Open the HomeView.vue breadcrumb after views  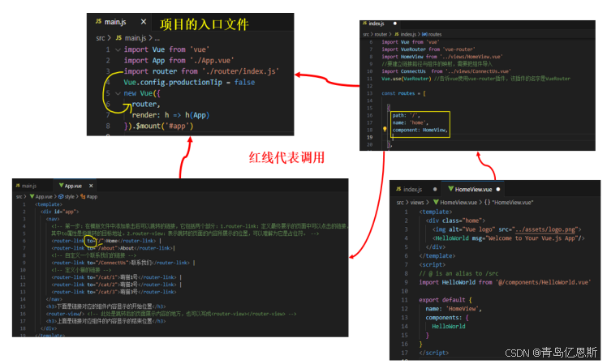pyautogui.click(x=455, y=203)
